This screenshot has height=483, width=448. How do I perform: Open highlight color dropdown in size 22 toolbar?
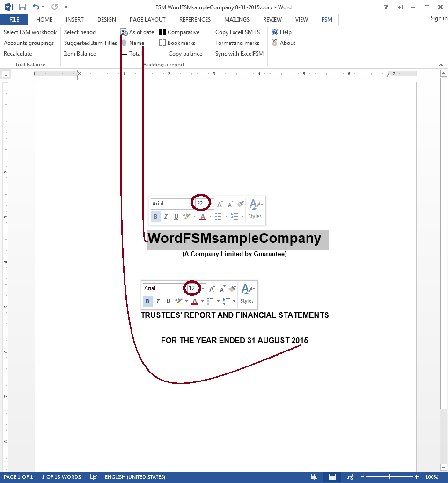(x=194, y=217)
